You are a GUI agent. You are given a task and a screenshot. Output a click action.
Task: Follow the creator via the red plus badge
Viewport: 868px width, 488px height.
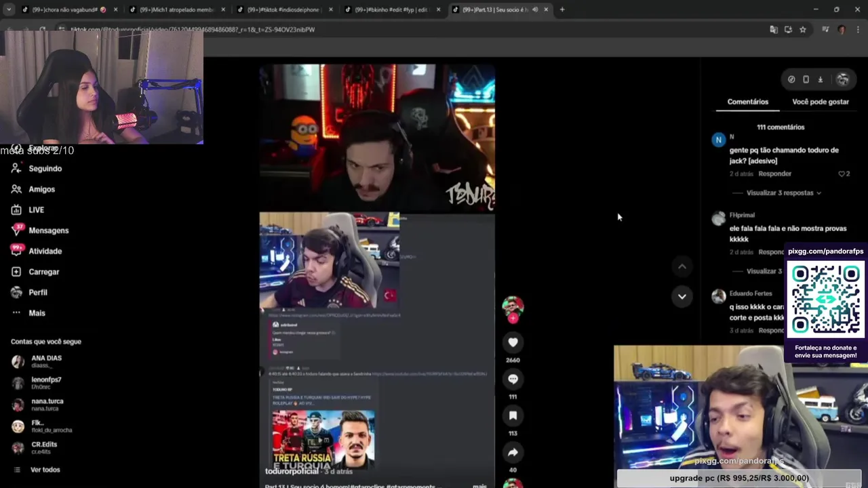click(x=513, y=318)
